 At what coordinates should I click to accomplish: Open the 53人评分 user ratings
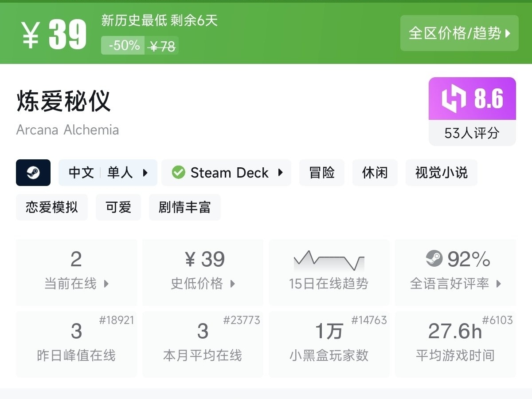pyautogui.click(x=472, y=133)
